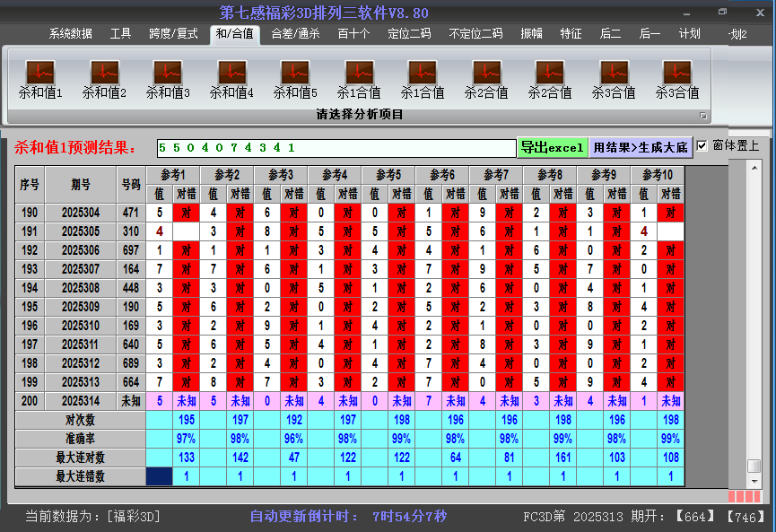Image resolution: width=776 pixels, height=532 pixels.
Task: Open the 跨度/复式 tab
Action: click(x=173, y=34)
